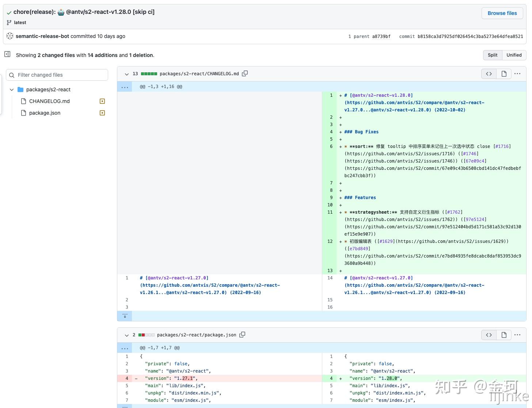Mark package.json as viewed

102,113
